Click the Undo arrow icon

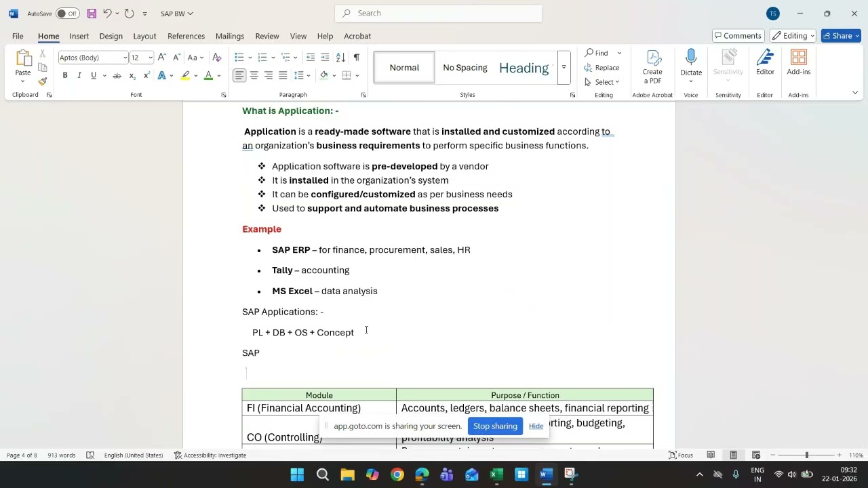click(x=107, y=14)
